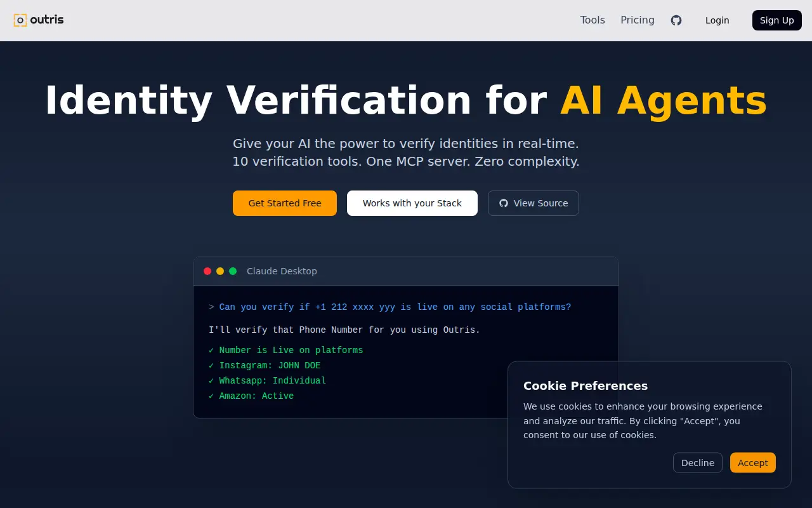The width and height of the screenshot is (812, 508).
Task: Click the yellow dot in Claude Desktop window
Action: pos(220,271)
